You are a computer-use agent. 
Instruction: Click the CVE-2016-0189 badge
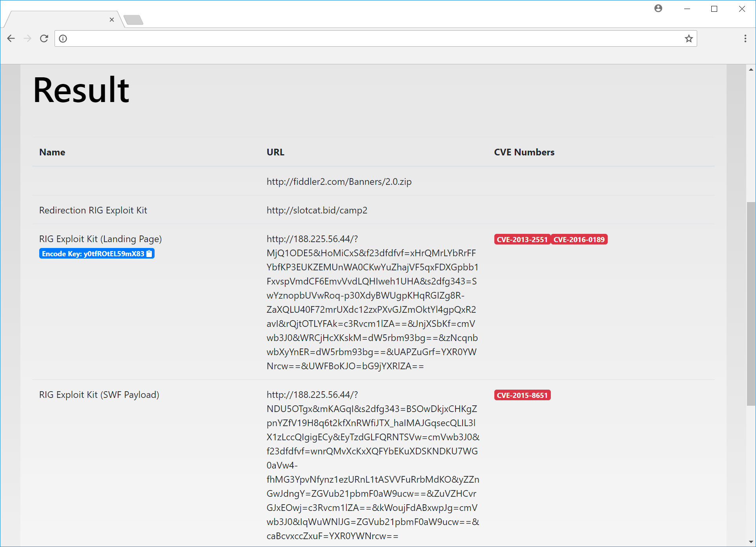tap(579, 239)
